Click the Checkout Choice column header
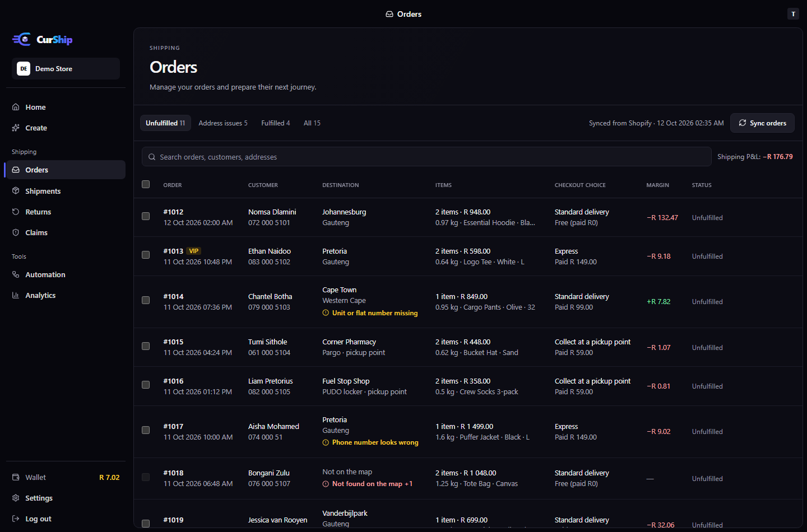Viewport: 807px width, 532px height. (x=580, y=185)
